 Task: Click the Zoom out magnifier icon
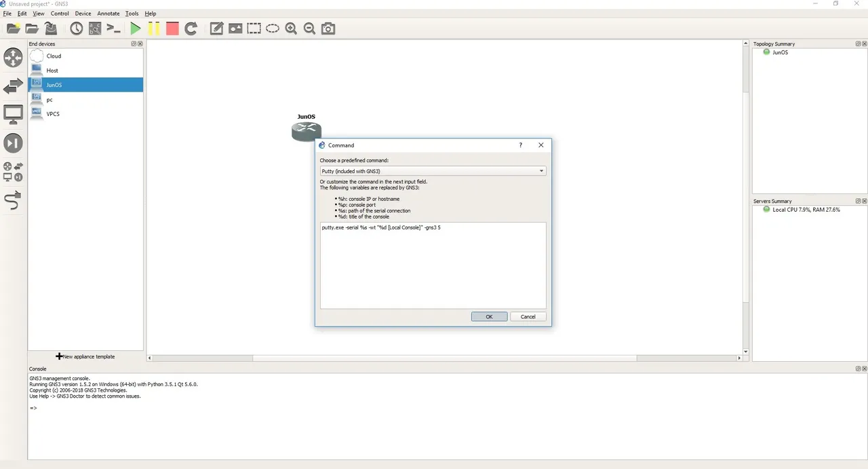(309, 29)
